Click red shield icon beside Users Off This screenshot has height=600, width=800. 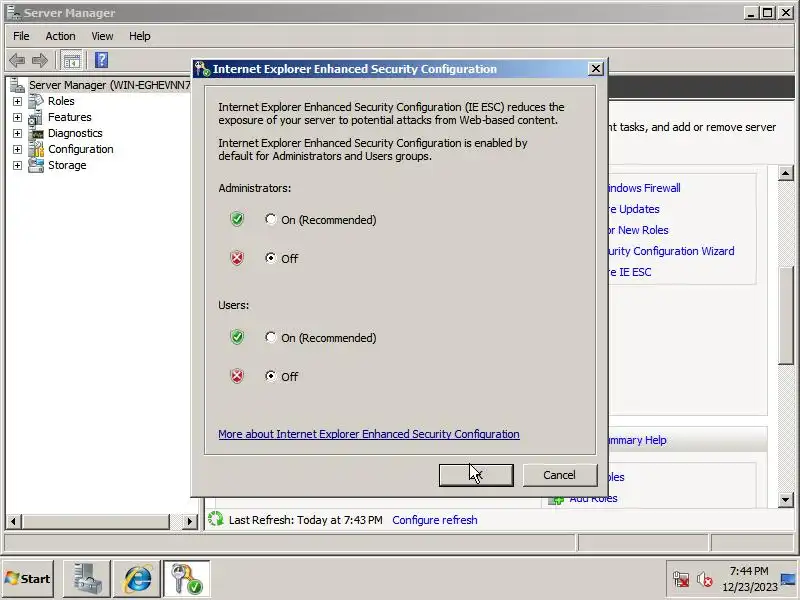237,376
